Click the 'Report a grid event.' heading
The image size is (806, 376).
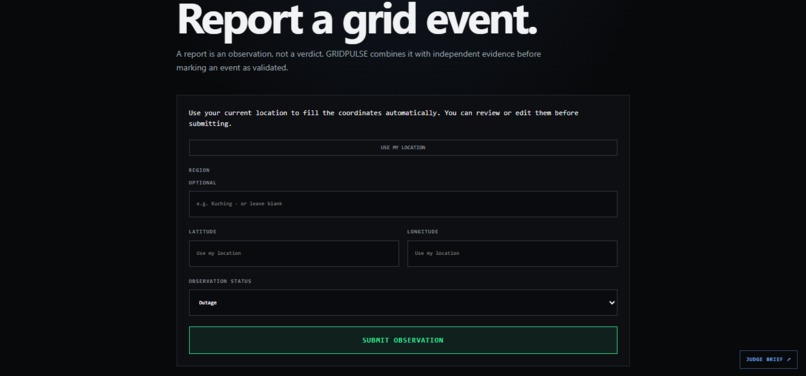[x=357, y=21]
